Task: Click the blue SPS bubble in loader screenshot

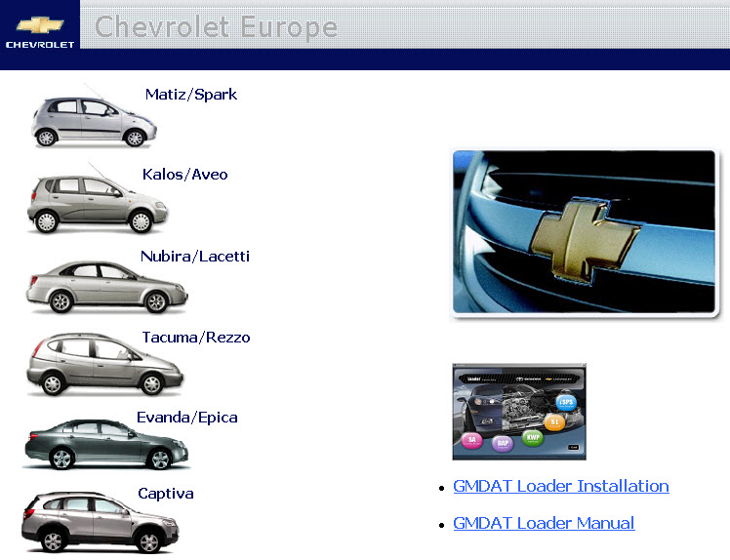Action: (x=565, y=402)
